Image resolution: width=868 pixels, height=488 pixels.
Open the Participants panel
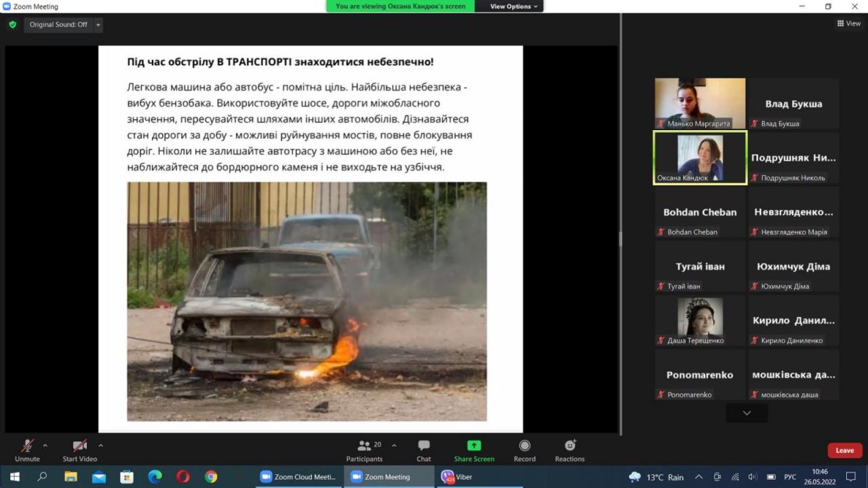click(364, 450)
